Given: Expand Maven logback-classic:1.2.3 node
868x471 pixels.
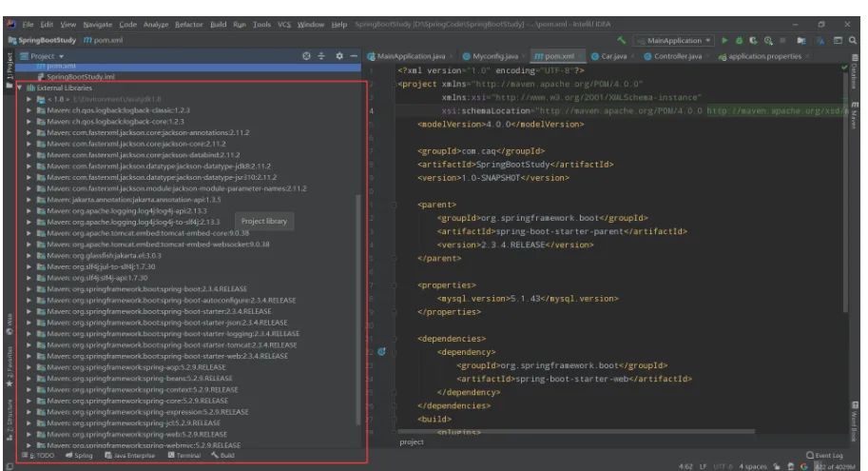Looking at the screenshot, I should pyautogui.click(x=29, y=110).
